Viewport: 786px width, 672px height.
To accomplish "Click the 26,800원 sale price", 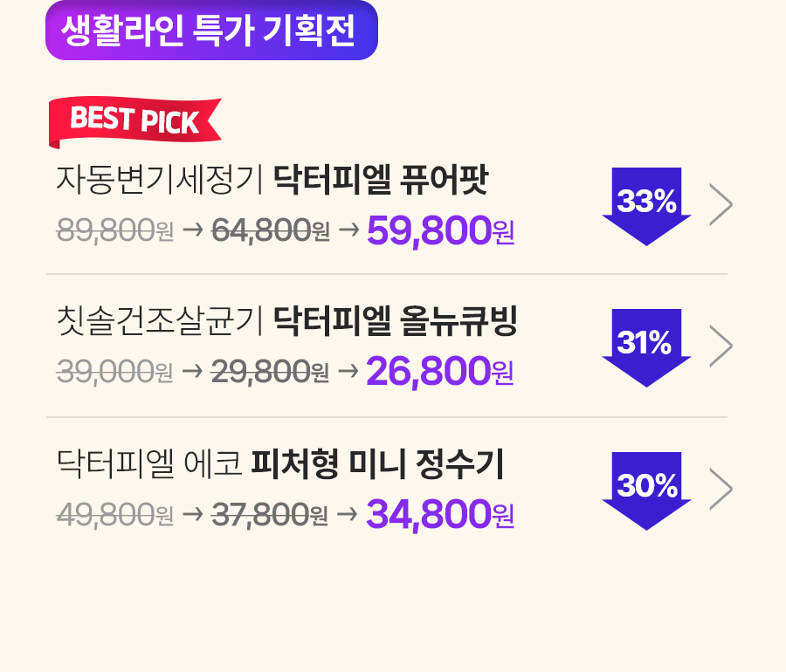I will [440, 371].
